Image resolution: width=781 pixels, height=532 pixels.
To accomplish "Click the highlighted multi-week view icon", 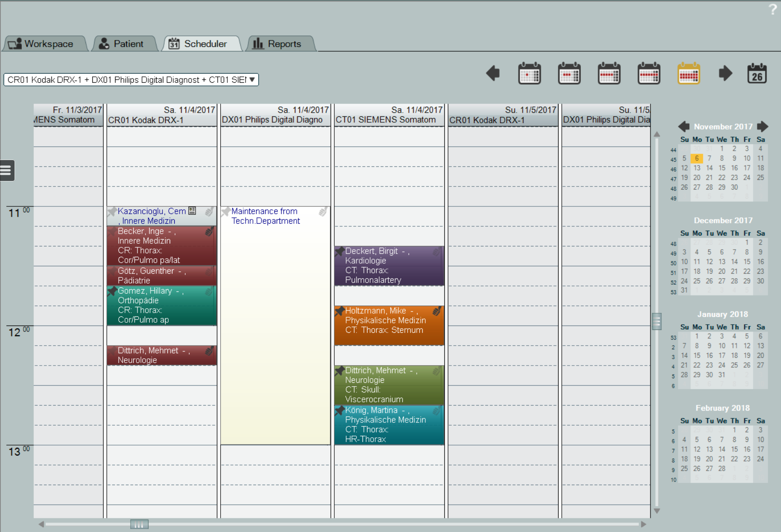I will (689, 74).
